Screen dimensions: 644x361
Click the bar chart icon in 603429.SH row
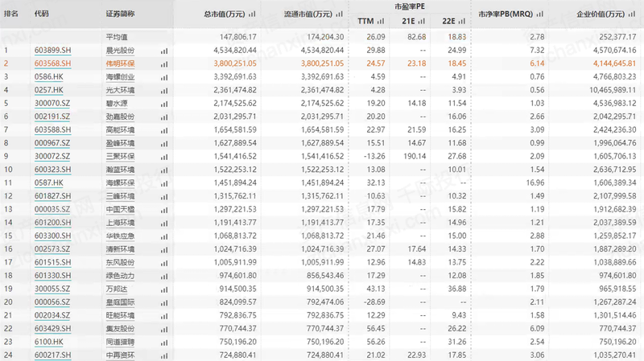[x=164, y=329]
